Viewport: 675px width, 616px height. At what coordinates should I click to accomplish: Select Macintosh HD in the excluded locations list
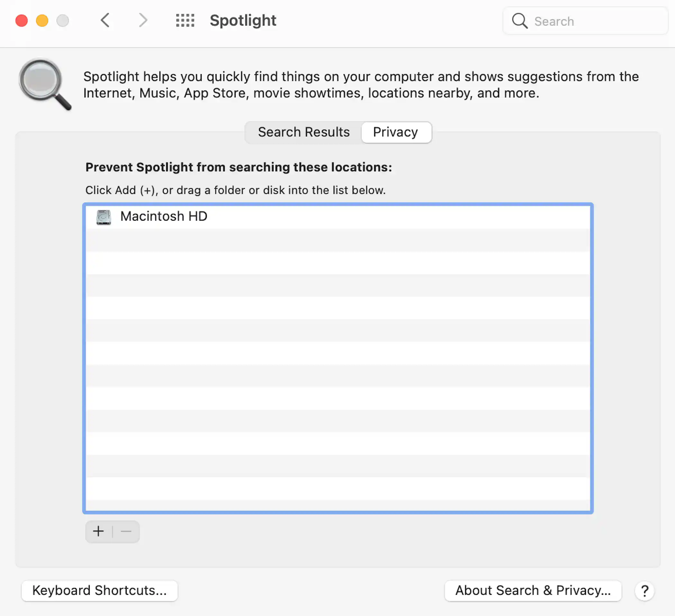click(x=164, y=216)
